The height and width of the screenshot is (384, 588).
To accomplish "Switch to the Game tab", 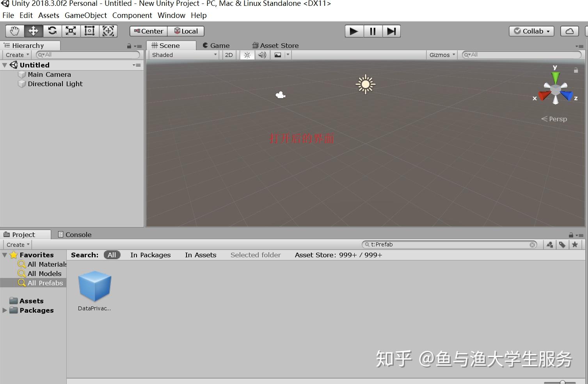I will 217,45.
